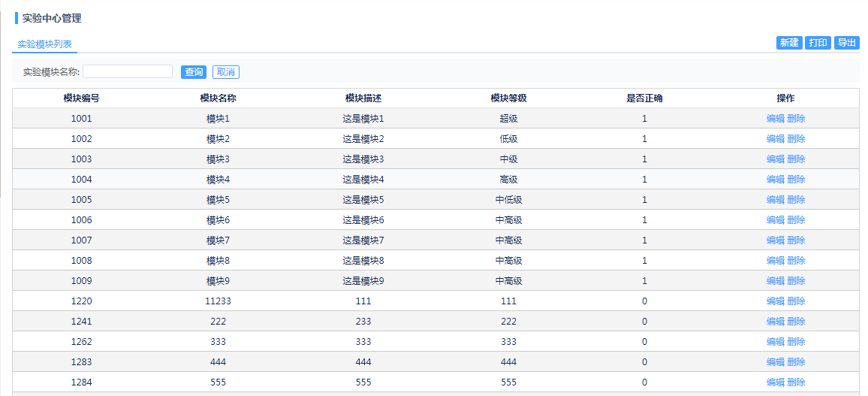Delete module 1220
The width and height of the screenshot is (868, 396).
796,301
